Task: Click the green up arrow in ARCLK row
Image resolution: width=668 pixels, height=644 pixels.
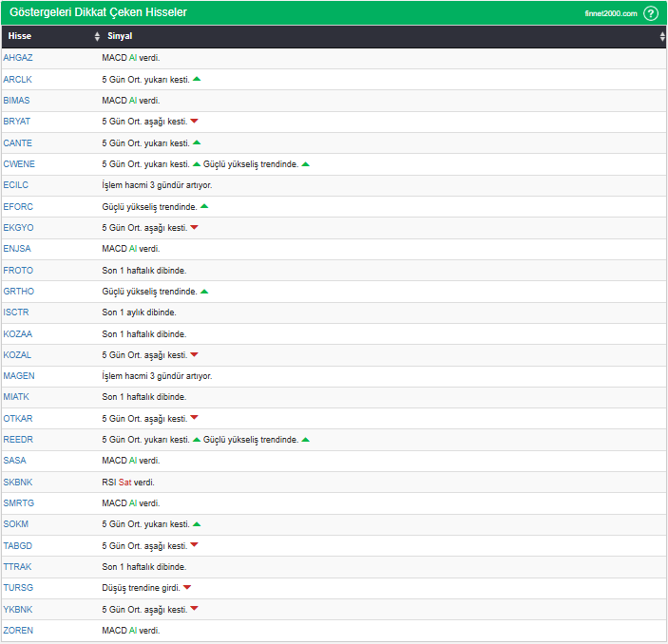Action: [197, 79]
